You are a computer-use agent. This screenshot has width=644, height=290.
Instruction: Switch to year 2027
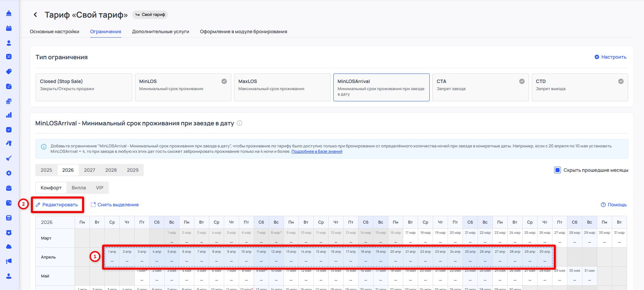90,170
